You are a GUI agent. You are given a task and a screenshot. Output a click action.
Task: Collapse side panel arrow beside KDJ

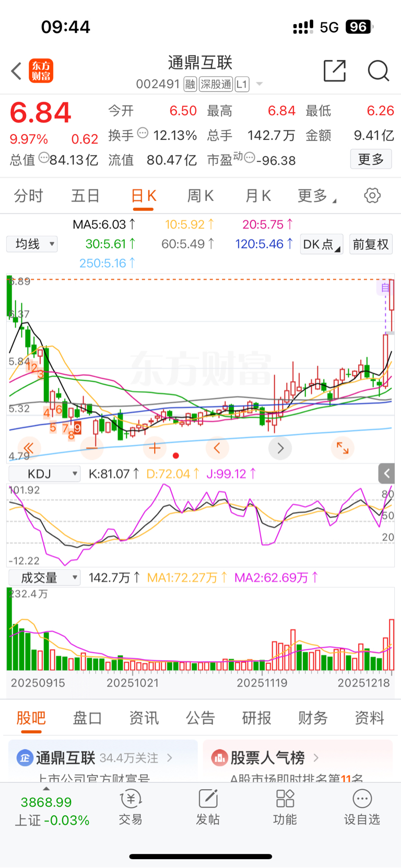point(386,473)
